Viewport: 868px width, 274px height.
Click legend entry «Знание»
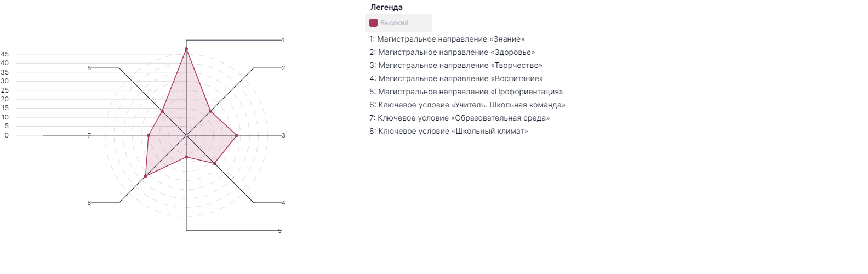447,39
